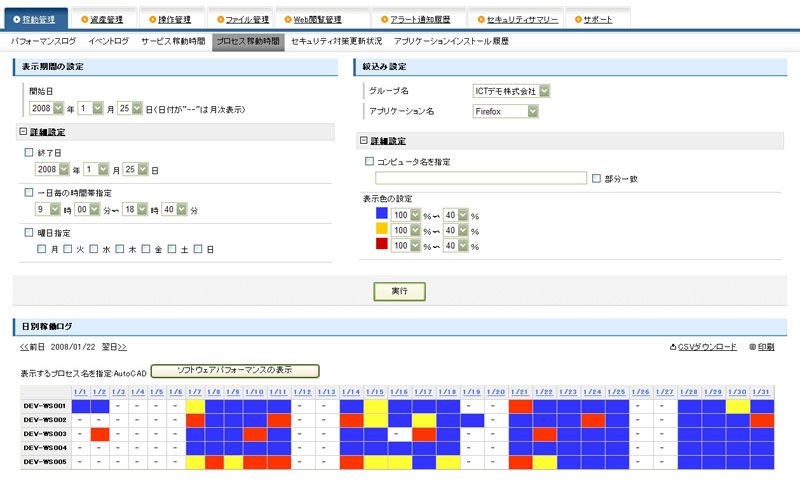800x492 pixels.
Task: Click red cell for DEV-WS003 on 1/2
Action: (x=100, y=434)
